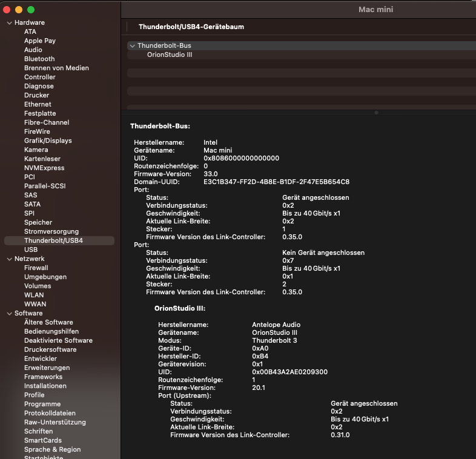
Task: Click Thunderbolt/USB4-Gerätebaum column header
Action: coord(191,27)
